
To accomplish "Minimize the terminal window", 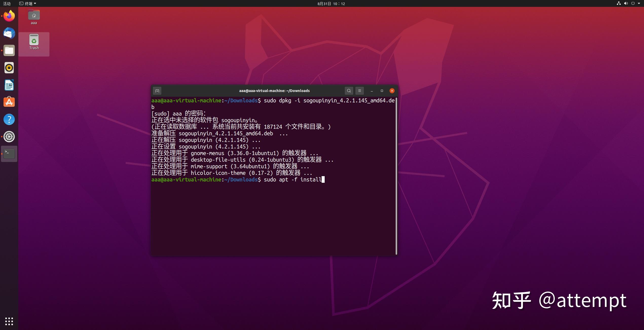I will point(372,91).
